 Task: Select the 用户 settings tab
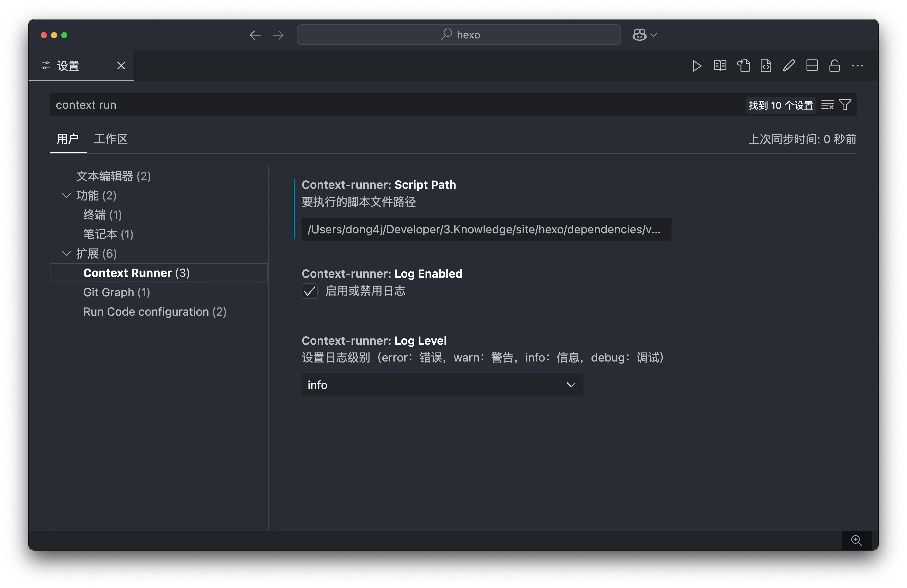68,139
